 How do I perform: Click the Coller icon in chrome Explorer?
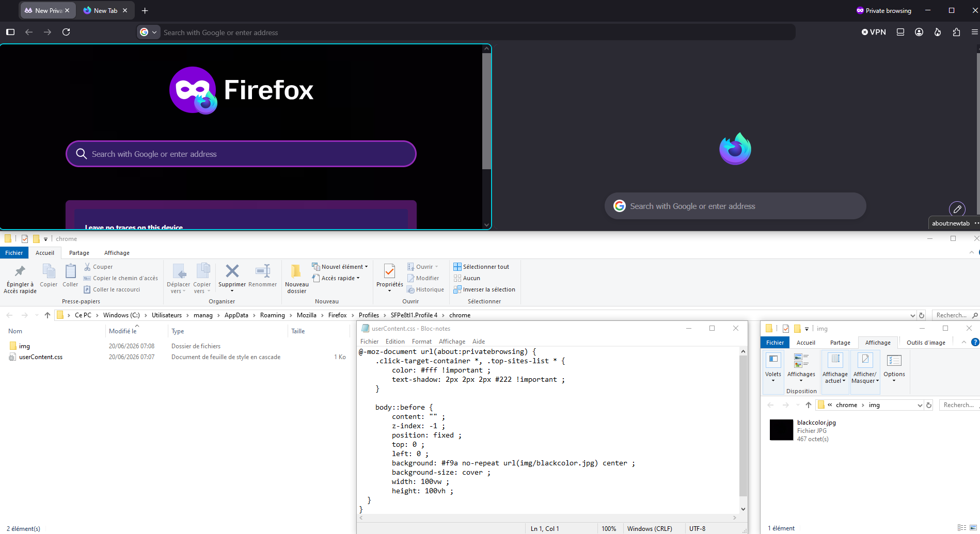pos(70,276)
